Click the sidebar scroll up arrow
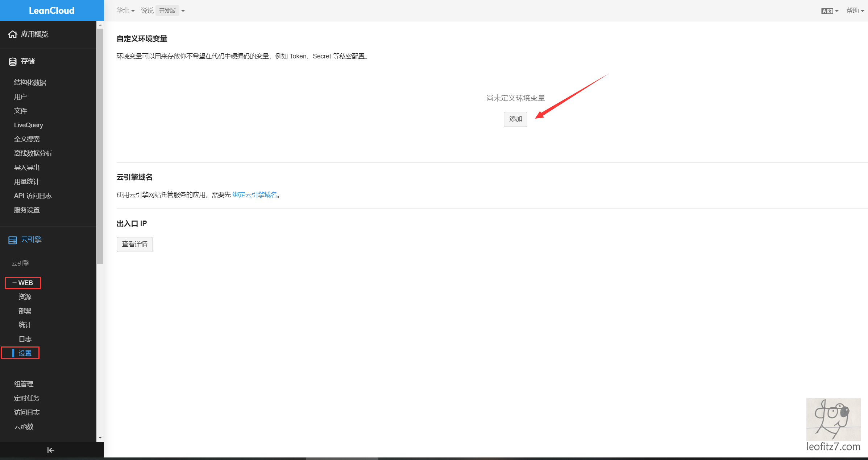Screen dimensions: 868x460 click(x=100, y=25)
